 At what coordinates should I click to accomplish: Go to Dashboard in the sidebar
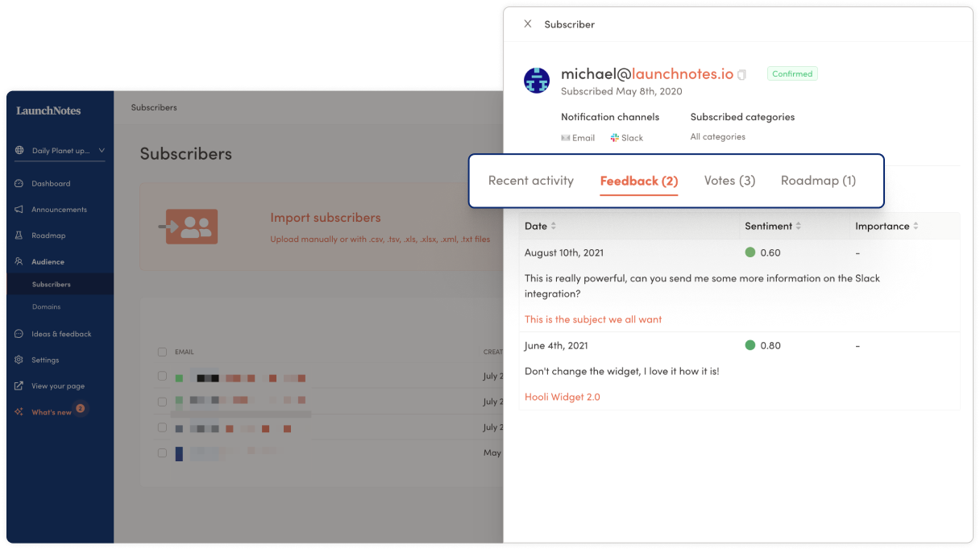pos(51,184)
